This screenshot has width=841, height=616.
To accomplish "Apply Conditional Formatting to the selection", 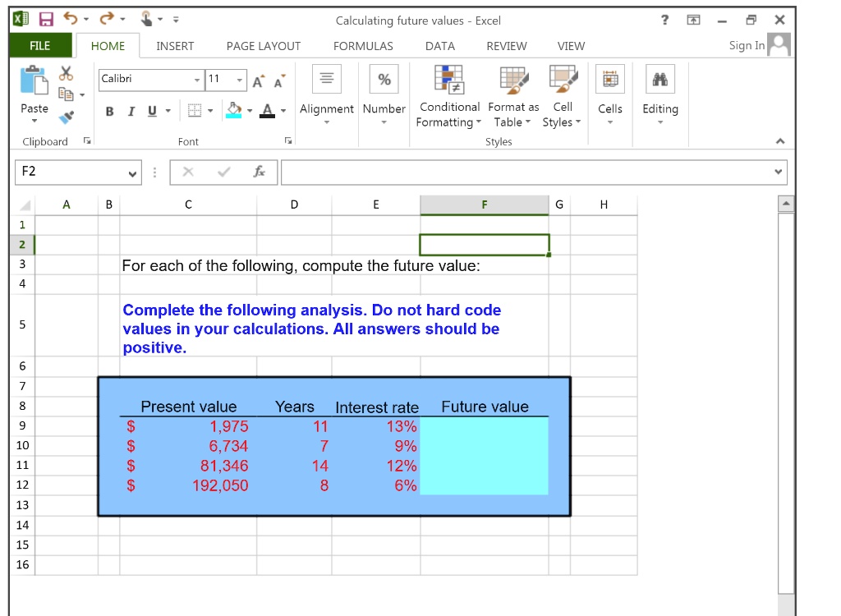I will tap(448, 92).
